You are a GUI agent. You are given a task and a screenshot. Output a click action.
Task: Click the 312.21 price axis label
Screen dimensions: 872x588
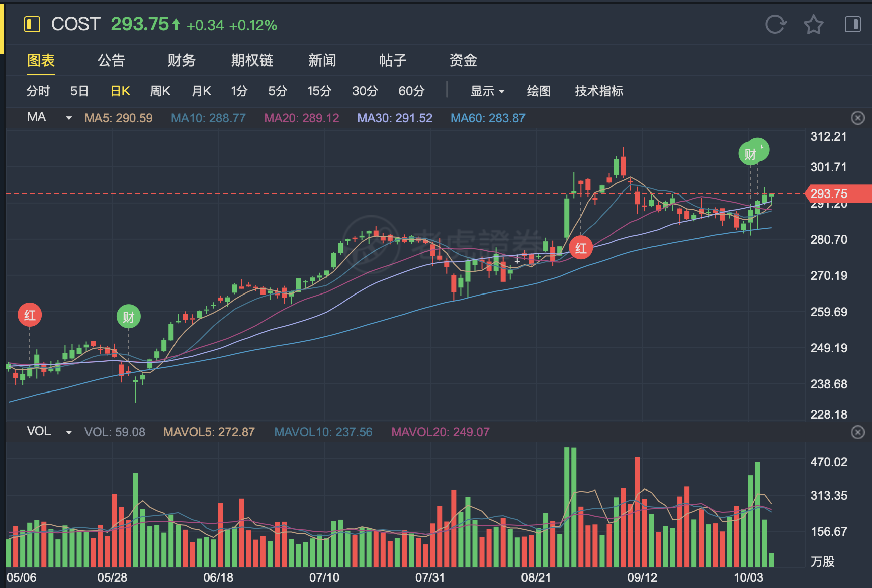(x=829, y=137)
